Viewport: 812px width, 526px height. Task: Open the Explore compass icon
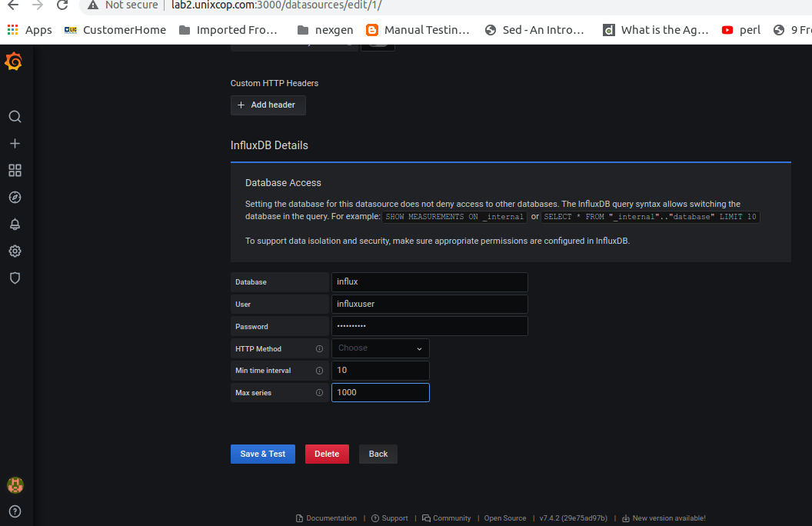coord(15,197)
